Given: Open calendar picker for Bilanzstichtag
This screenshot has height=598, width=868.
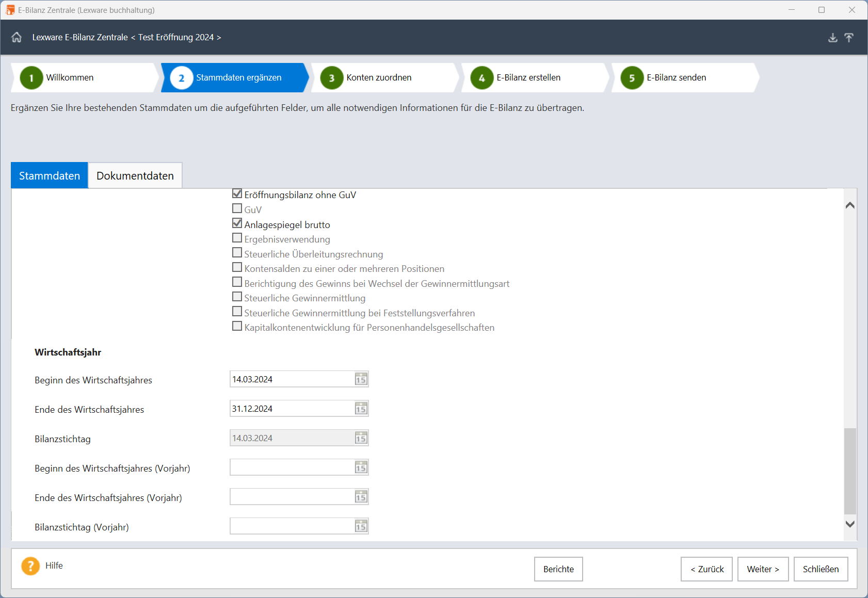Looking at the screenshot, I should [361, 438].
